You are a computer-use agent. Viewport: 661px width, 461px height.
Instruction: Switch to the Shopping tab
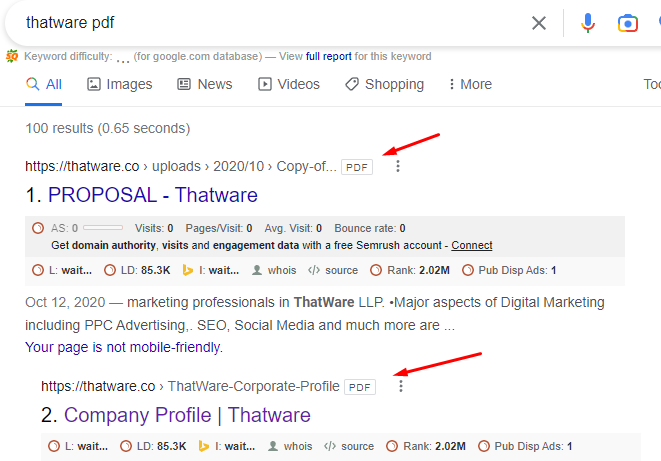pyautogui.click(x=384, y=84)
